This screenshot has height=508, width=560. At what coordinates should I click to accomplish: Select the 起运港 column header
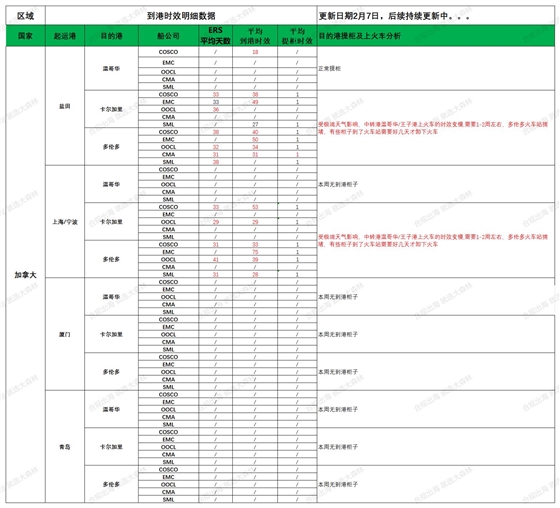(x=65, y=36)
